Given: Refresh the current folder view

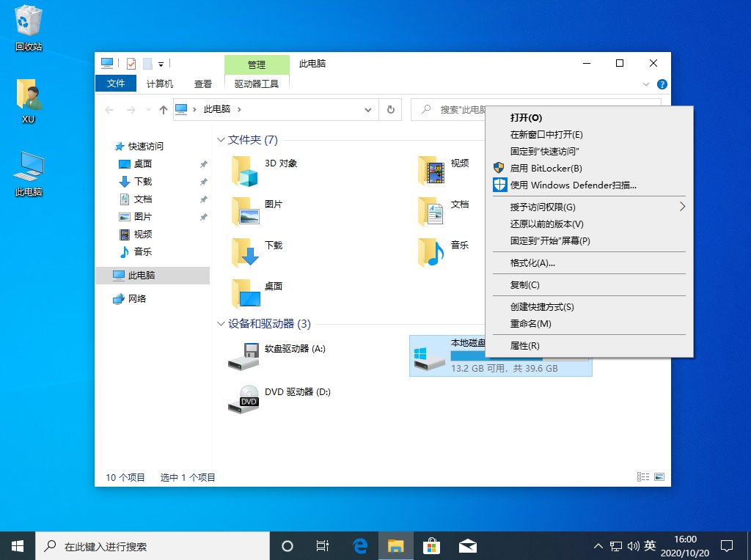Looking at the screenshot, I should (x=391, y=110).
